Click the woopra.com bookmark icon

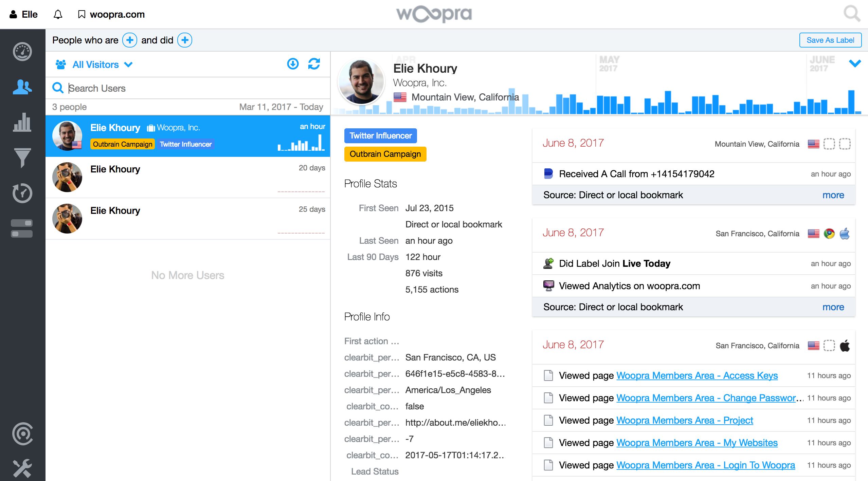pos(82,14)
